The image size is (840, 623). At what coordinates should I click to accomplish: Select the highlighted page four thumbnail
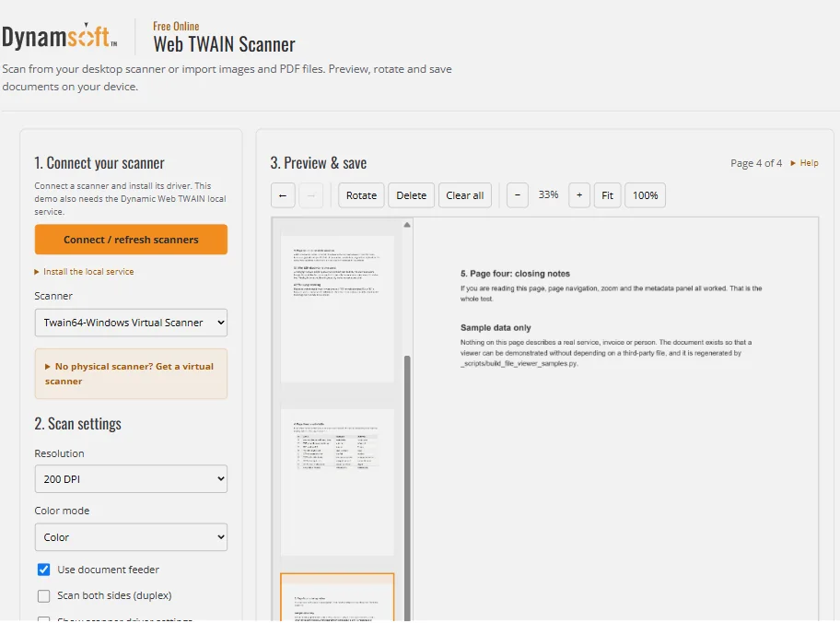pos(337,597)
